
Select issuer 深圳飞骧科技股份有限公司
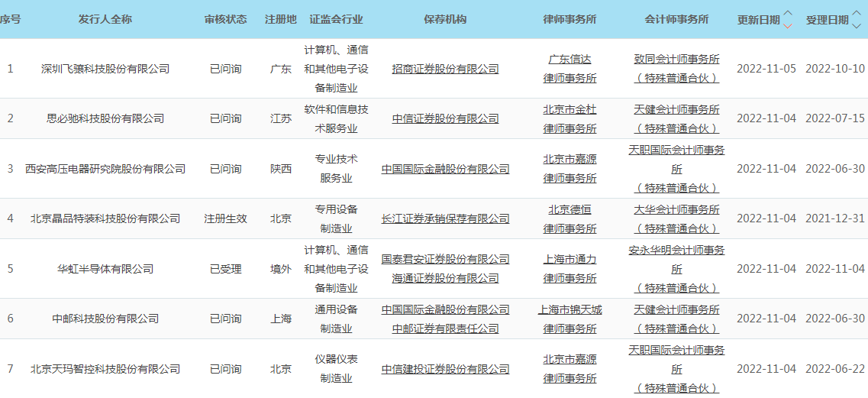[105, 69]
